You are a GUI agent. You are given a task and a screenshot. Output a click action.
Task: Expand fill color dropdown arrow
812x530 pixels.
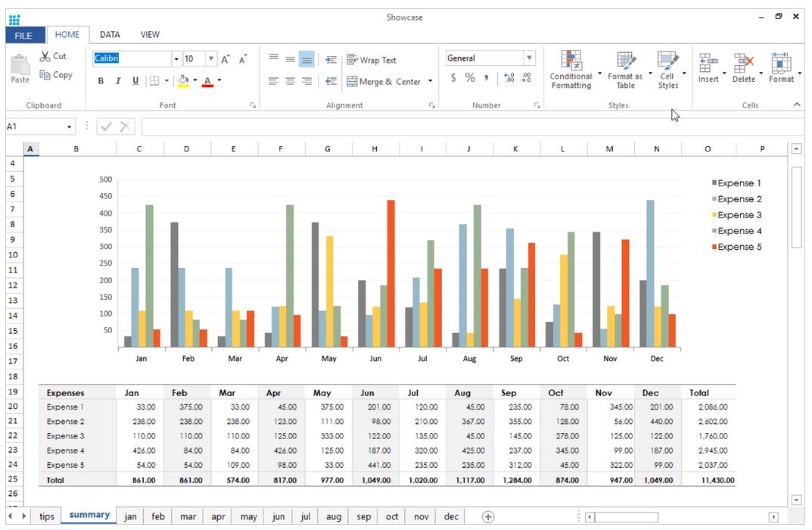coord(195,80)
